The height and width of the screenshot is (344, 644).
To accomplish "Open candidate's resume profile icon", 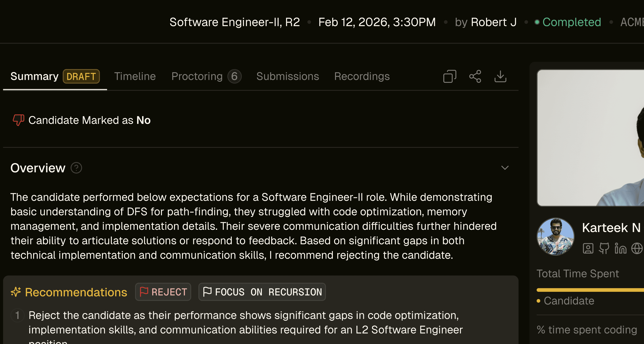I will click(588, 248).
